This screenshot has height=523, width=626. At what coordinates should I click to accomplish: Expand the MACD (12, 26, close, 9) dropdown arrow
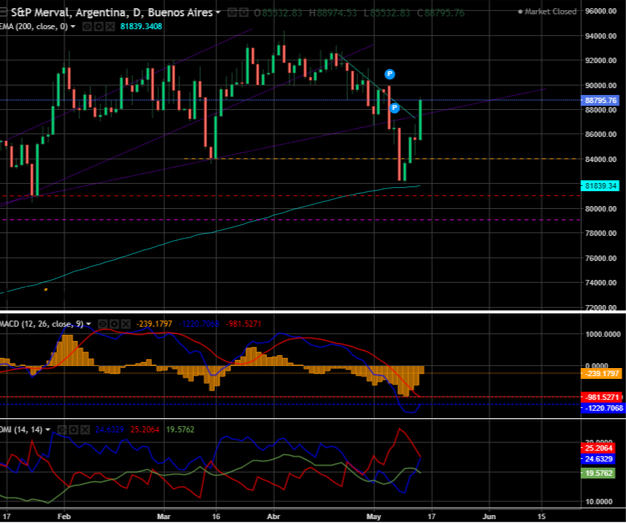pyautogui.click(x=88, y=324)
